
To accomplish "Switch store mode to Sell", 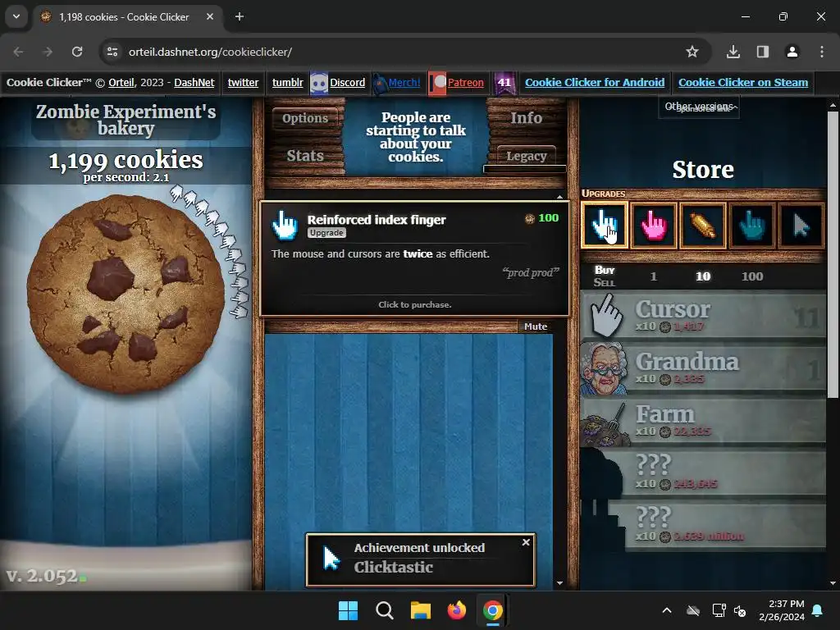I will (605, 282).
